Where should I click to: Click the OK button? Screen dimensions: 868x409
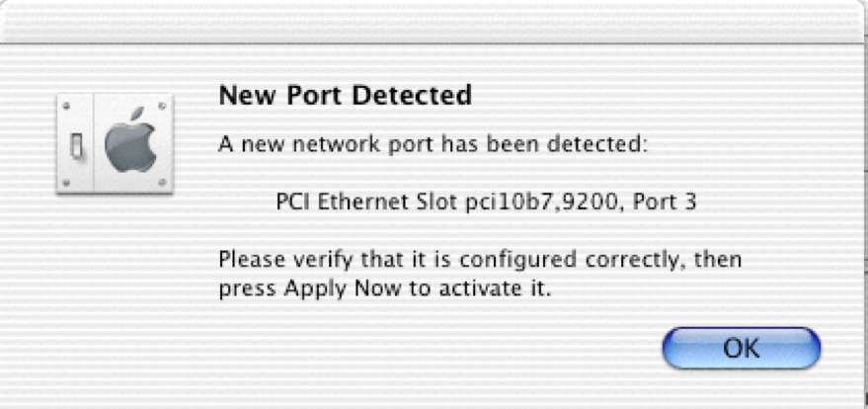click(741, 348)
